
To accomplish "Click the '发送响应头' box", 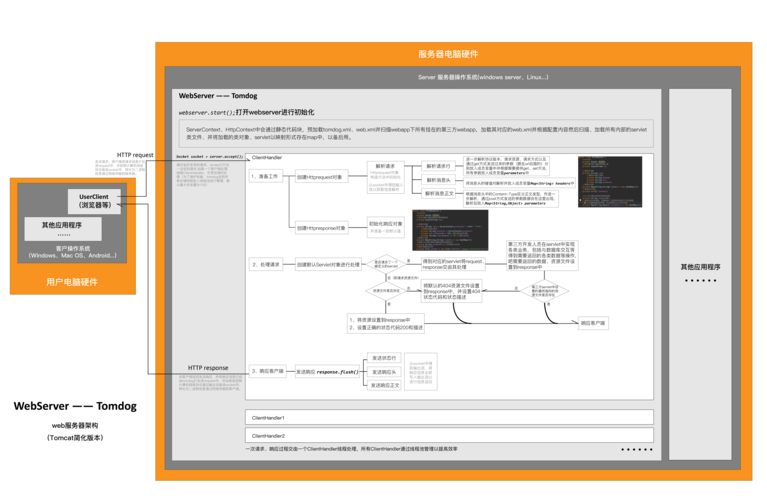I will (x=384, y=372).
